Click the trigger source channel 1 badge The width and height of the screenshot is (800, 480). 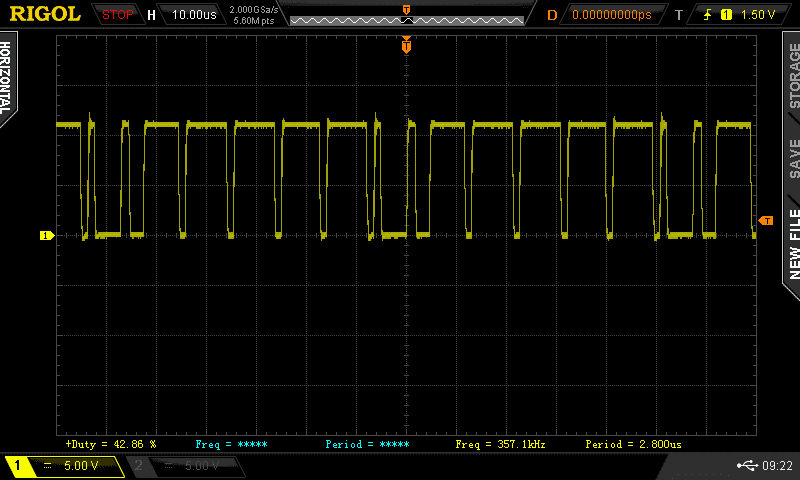click(727, 15)
